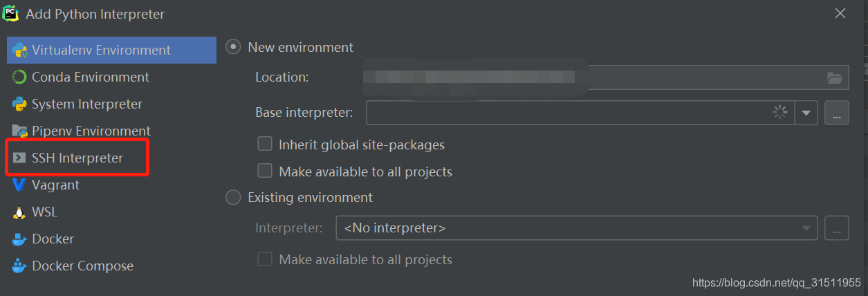The height and width of the screenshot is (296, 868).
Task: Browse for location using folder icon
Action: 835,77
